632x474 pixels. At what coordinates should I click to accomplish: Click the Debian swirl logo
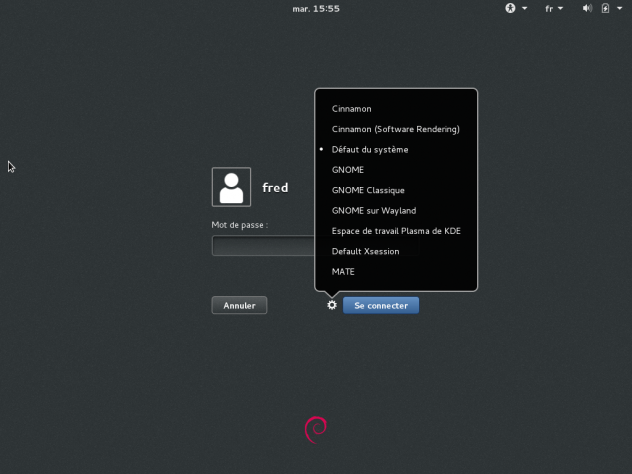coord(315,429)
